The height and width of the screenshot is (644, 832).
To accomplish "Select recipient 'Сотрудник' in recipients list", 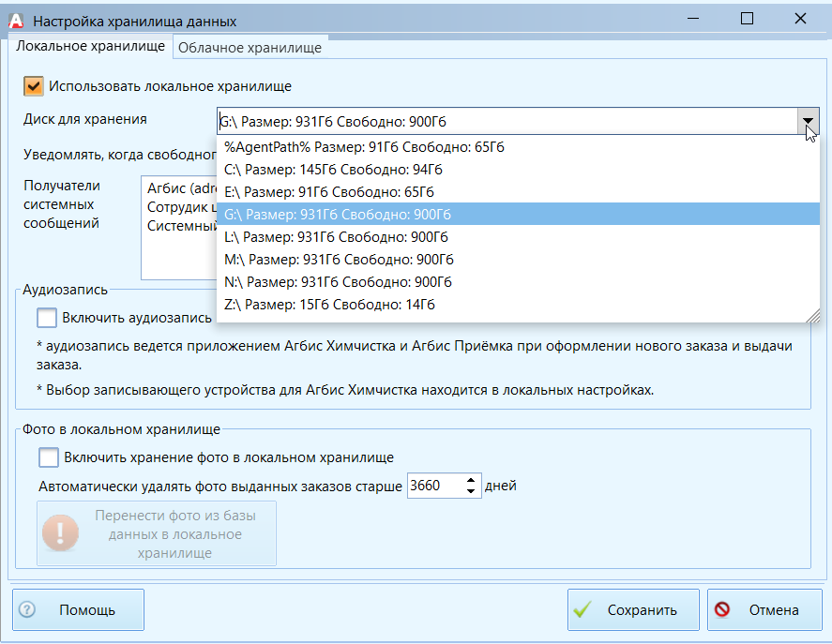I will tap(182, 207).
